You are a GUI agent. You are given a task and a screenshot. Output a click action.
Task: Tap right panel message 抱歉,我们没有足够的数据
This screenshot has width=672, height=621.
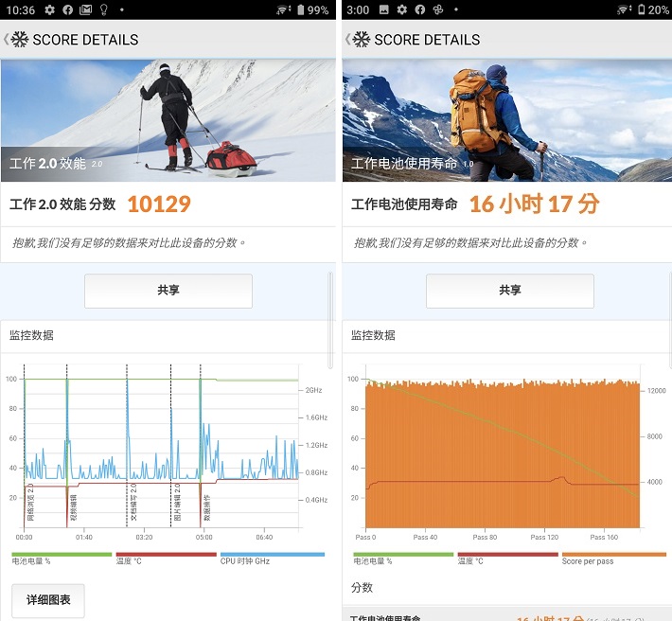tap(470, 243)
